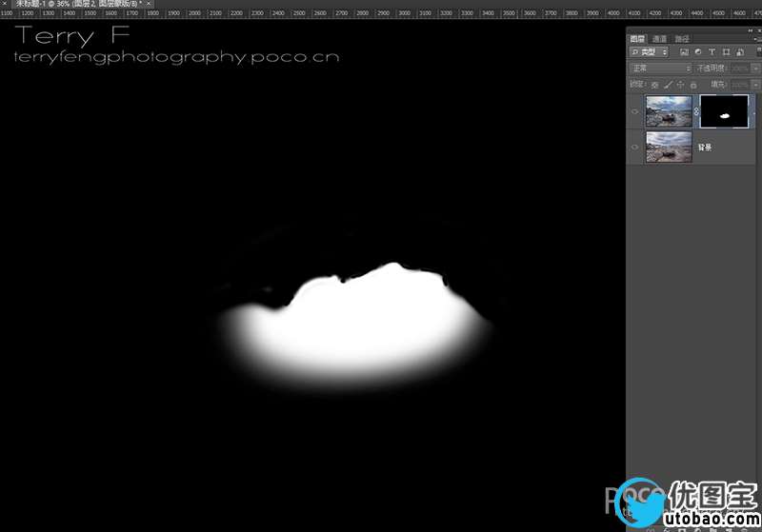The width and height of the screenshot is (762, 532).
Task: Open the opacity slider dropdown arrow
Action: [x=755, y=69]
